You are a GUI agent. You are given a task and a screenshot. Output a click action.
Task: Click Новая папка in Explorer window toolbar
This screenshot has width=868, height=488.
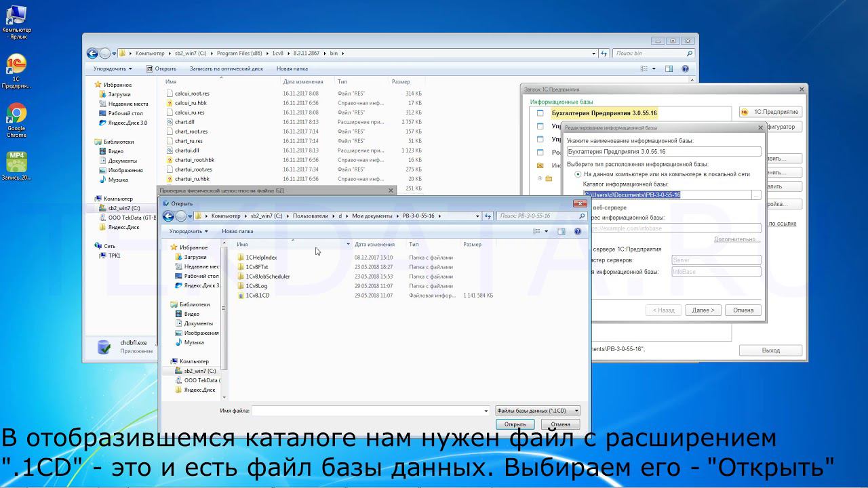click(x=292, y=68)
